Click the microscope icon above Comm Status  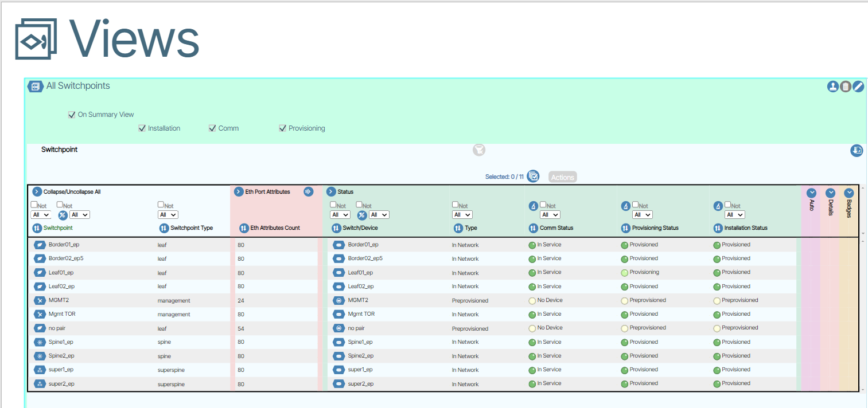[x=532, y=206]
